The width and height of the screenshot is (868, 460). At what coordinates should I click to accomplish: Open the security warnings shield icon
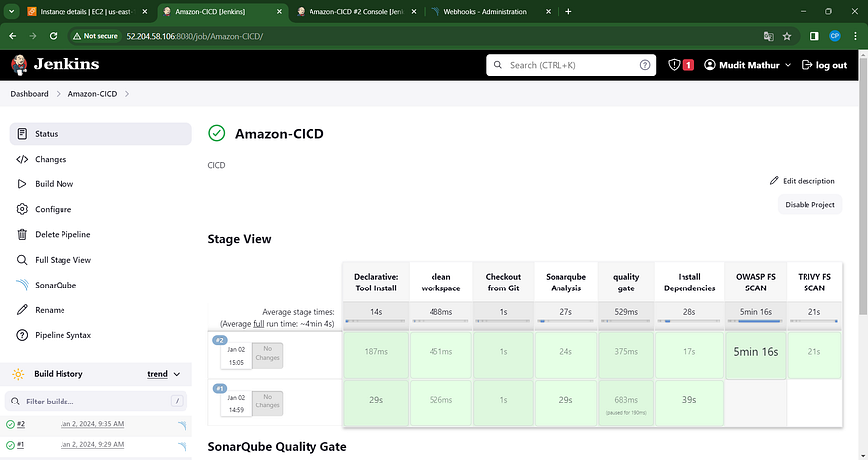tap(674, 65)
